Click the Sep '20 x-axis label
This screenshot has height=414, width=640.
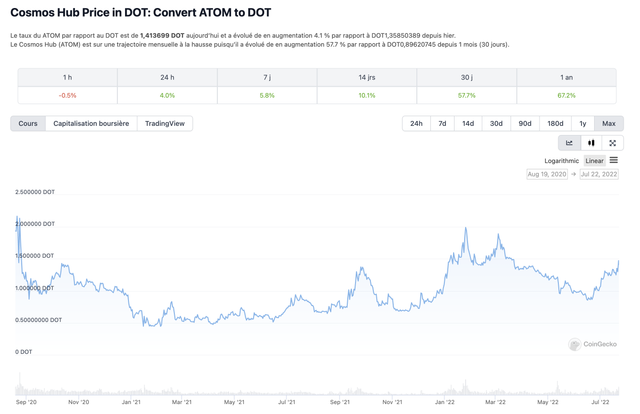coord(26,402)
